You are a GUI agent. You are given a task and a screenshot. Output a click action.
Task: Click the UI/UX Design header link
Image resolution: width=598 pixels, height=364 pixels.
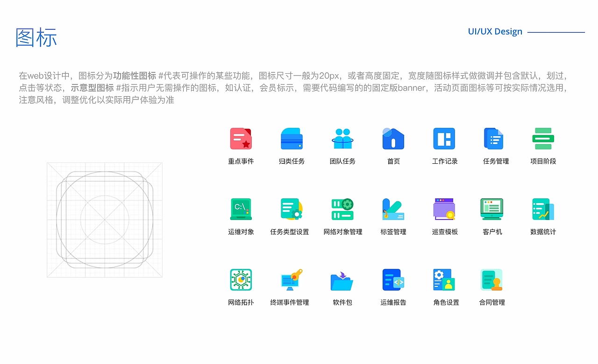(x=495, y=31)
